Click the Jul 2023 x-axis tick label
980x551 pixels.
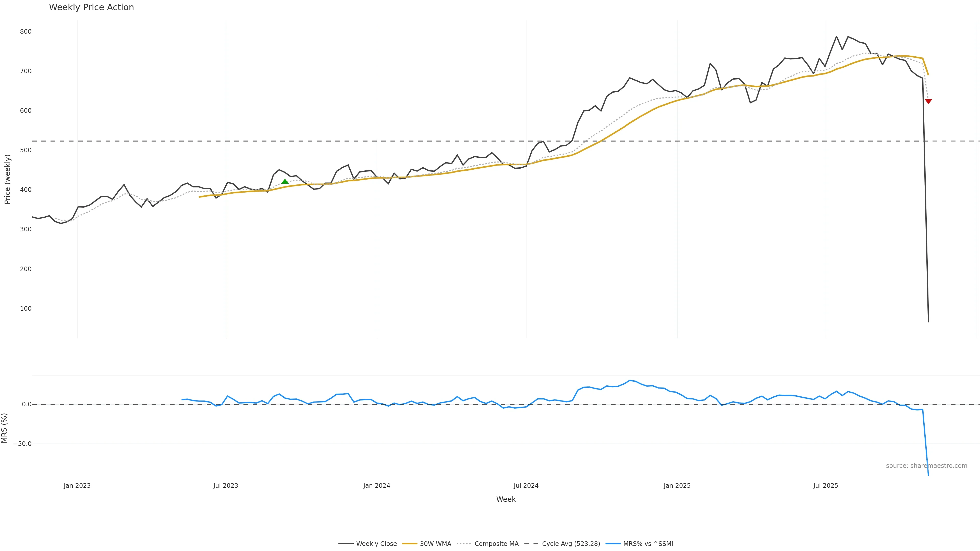[226, 486]
